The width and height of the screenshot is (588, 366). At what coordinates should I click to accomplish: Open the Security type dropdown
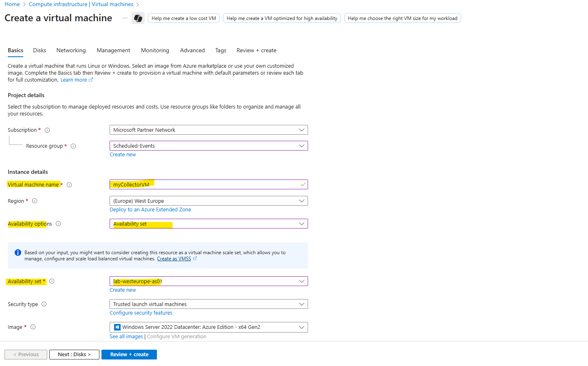(x=209, y=304)
